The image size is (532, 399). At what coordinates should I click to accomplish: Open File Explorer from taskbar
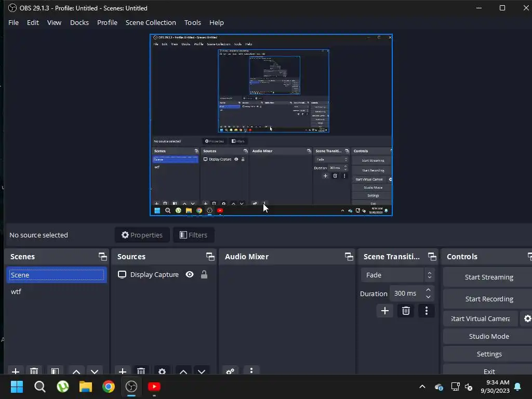point(86,387)
